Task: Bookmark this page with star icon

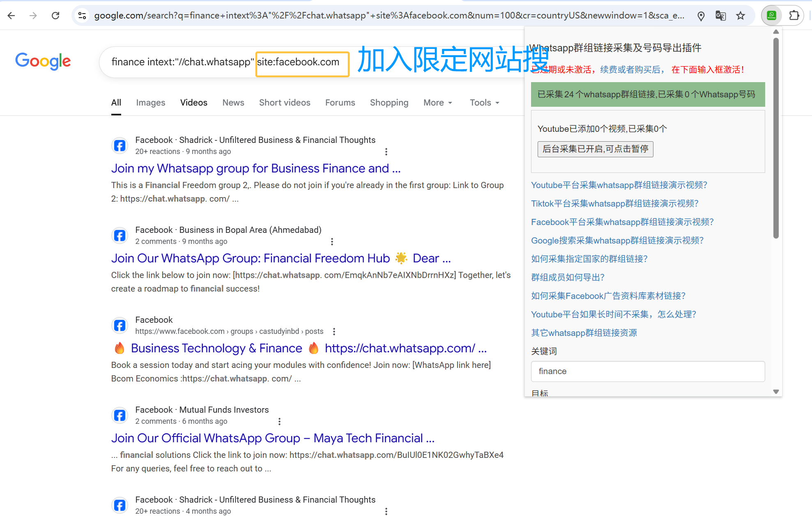Action: coord(740,16)
